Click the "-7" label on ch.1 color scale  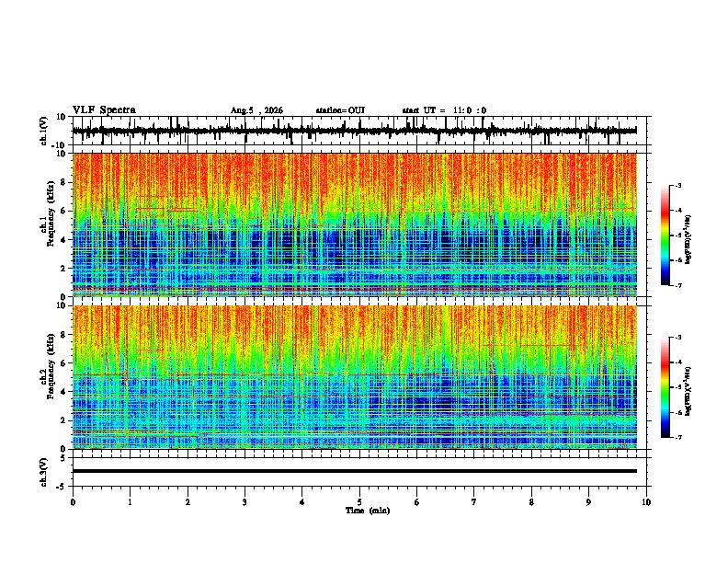677,285
